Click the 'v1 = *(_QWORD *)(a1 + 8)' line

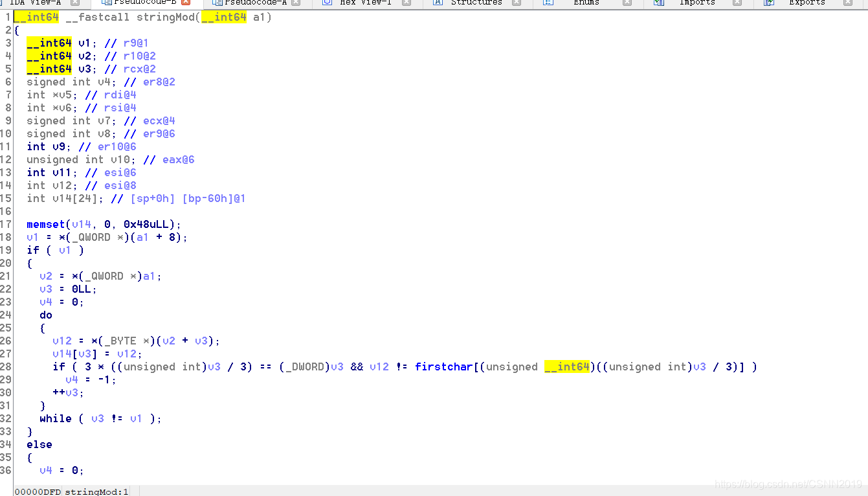[x=107, y=237]
